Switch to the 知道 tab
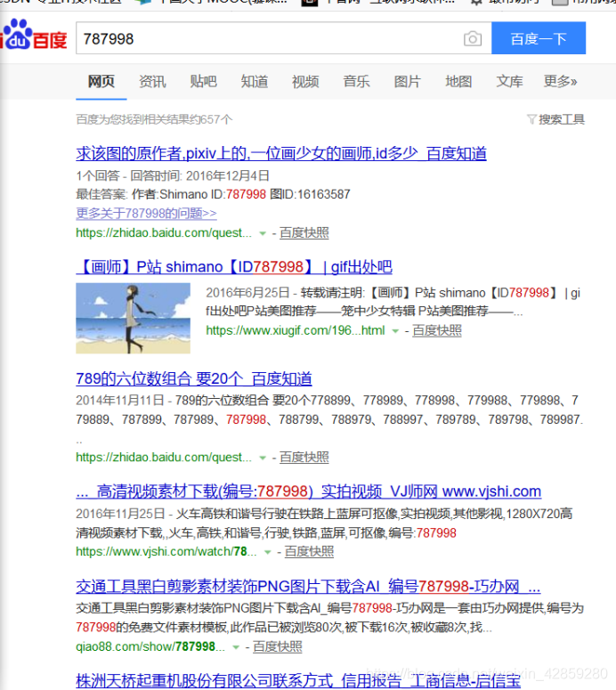 click(255, 81)
